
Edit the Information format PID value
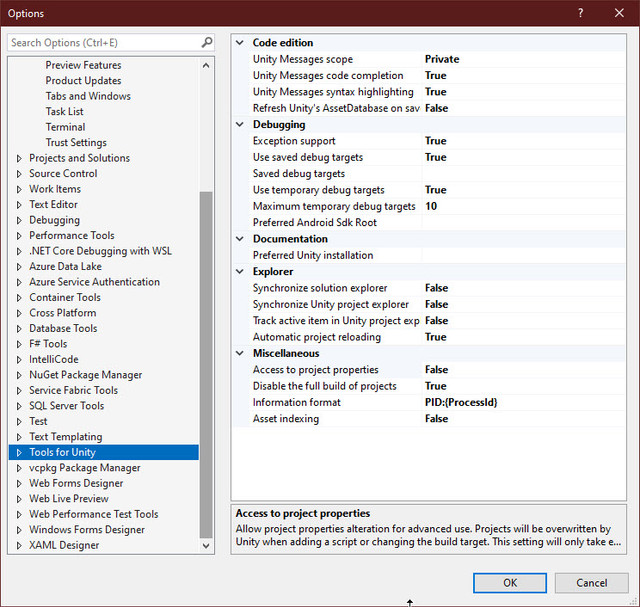pos(524,402)
